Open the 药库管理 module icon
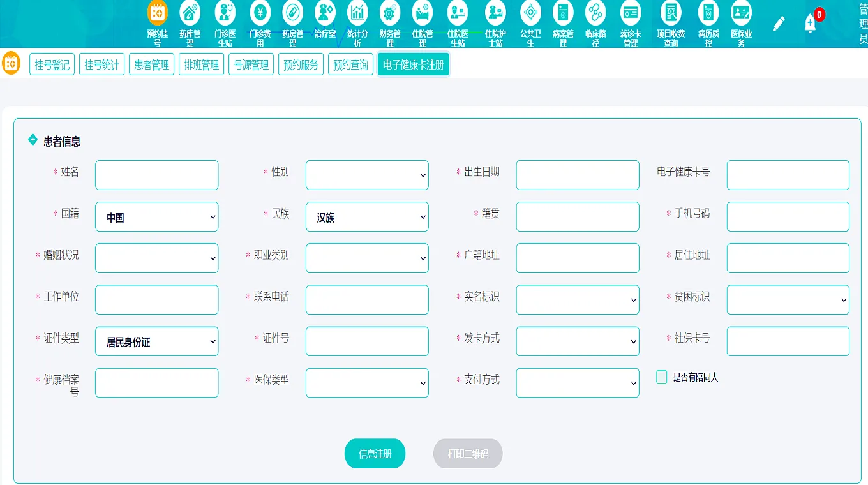868x485 pixels. tap(190, 13)
